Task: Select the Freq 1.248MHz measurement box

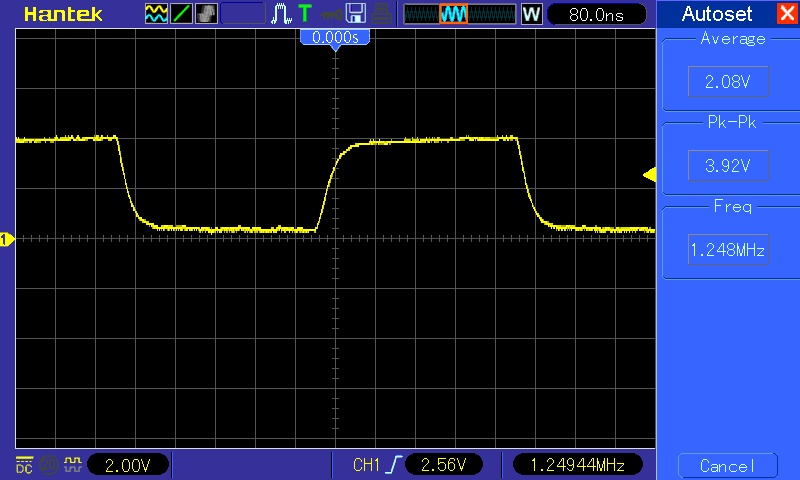Action: [728, 250]
